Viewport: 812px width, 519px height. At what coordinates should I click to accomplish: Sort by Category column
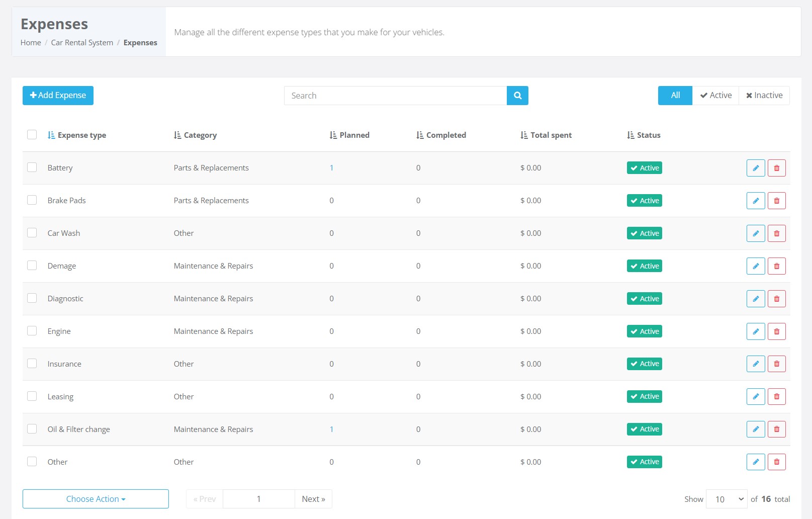[x=195, y=135]
